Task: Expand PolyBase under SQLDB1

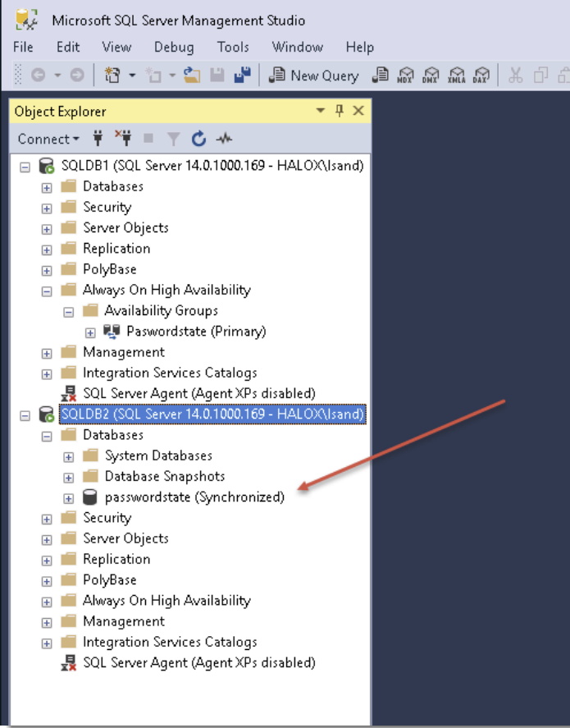Action: pos(47,270)
